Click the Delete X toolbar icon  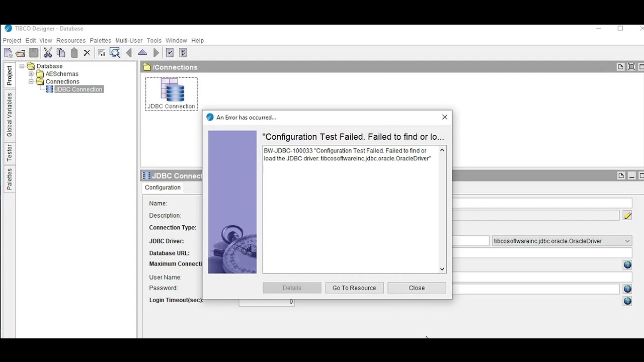pyautogui.click(x=87, y=53)
